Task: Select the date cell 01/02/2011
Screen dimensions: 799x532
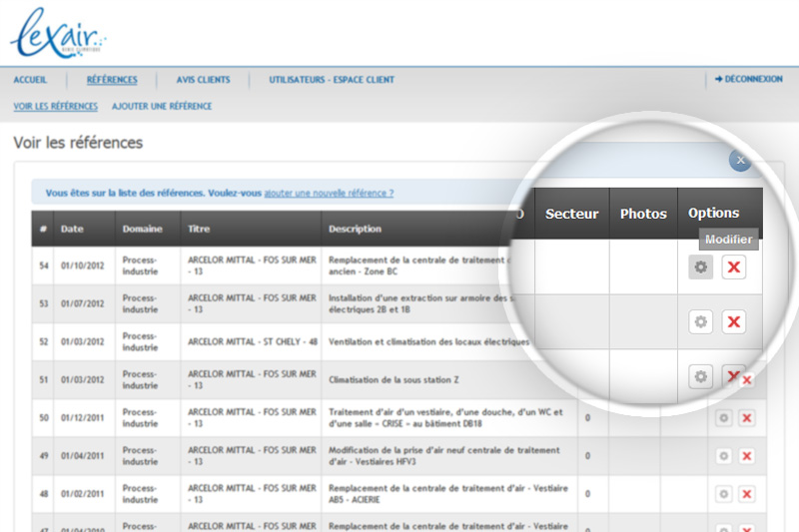Action: pos(83,494)
